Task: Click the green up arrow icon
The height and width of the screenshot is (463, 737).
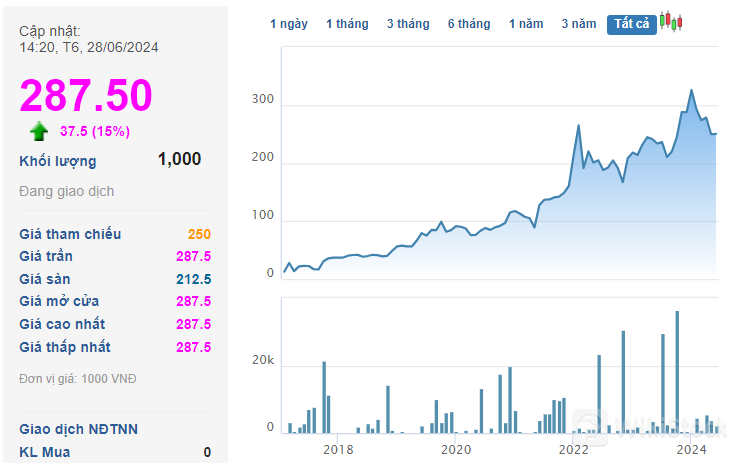Action: 39,131
